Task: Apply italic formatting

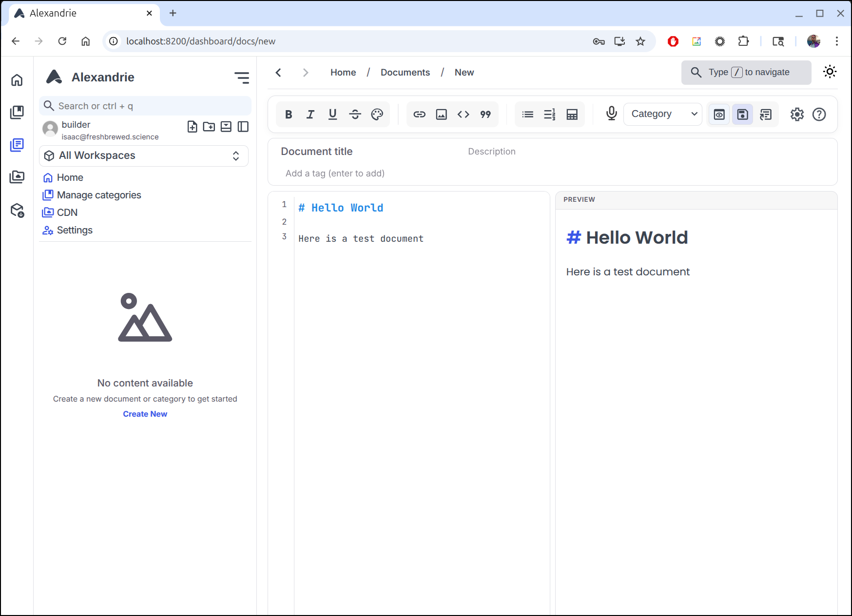Action: click(x=310, y=115)
